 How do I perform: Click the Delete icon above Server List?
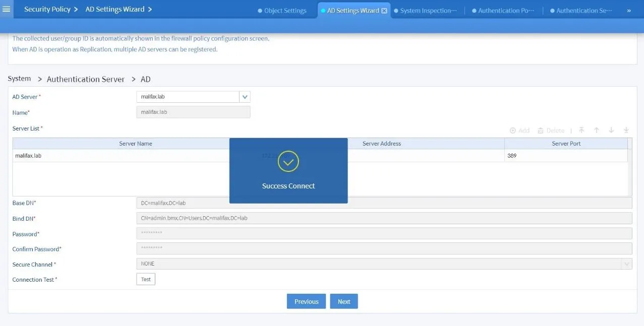(x=551, y=130)
